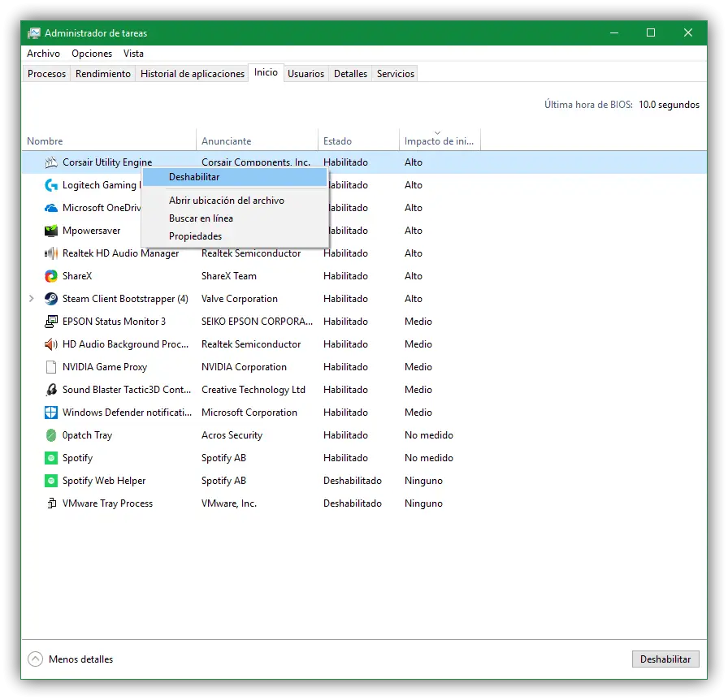
Task: Click the Spotify green icon
Action: pos(51,458)
